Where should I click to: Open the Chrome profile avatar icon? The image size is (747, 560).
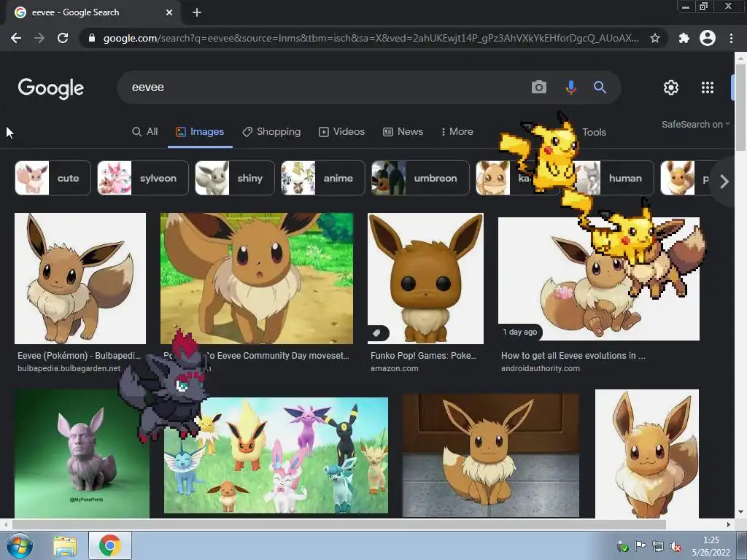point(708,38)
